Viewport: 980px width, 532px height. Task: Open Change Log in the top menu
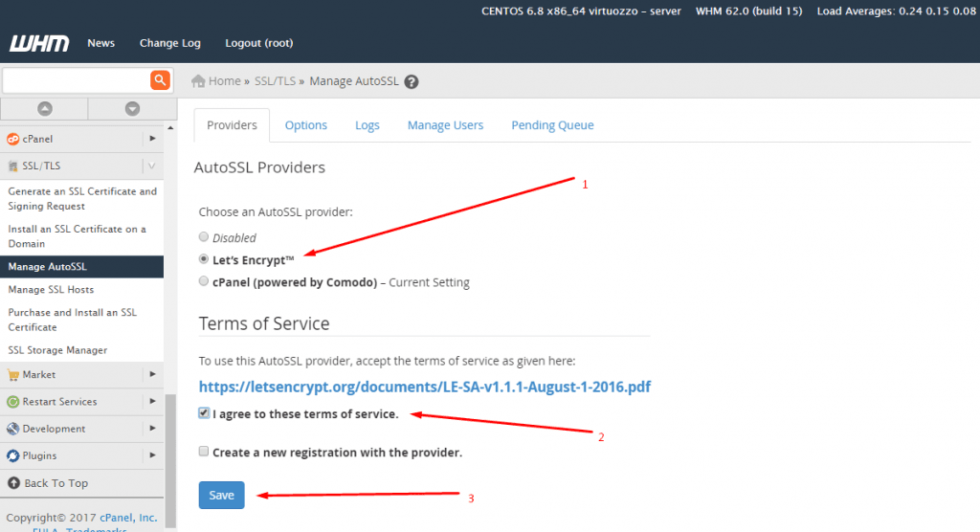pos(170,43)
